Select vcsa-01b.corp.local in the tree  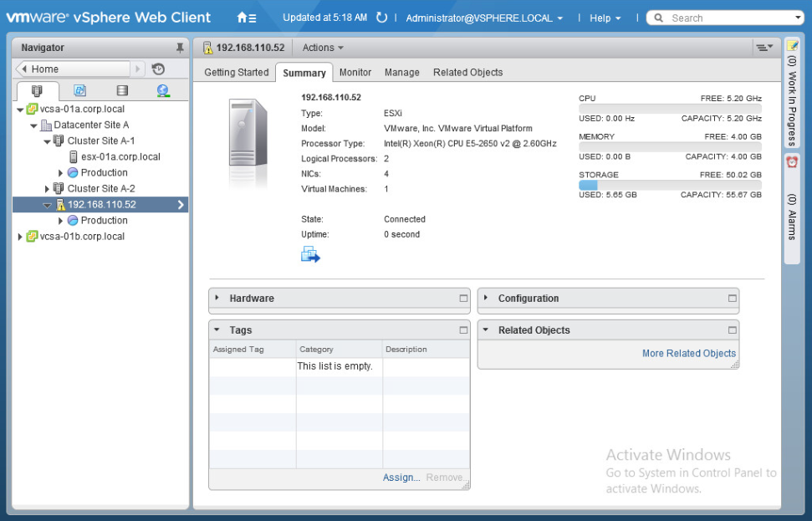click(x=82, y=237)
